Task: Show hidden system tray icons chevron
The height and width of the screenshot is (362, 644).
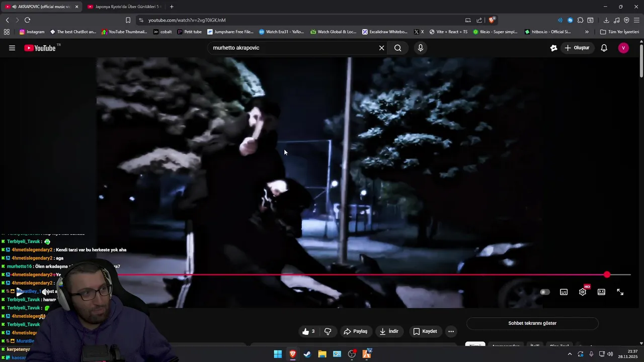Action: 570,354
